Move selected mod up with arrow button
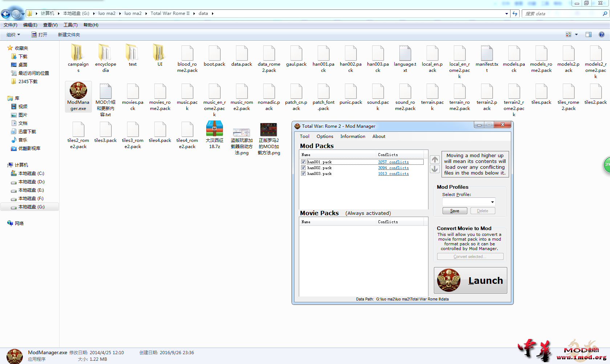 [x=435, y=160]
